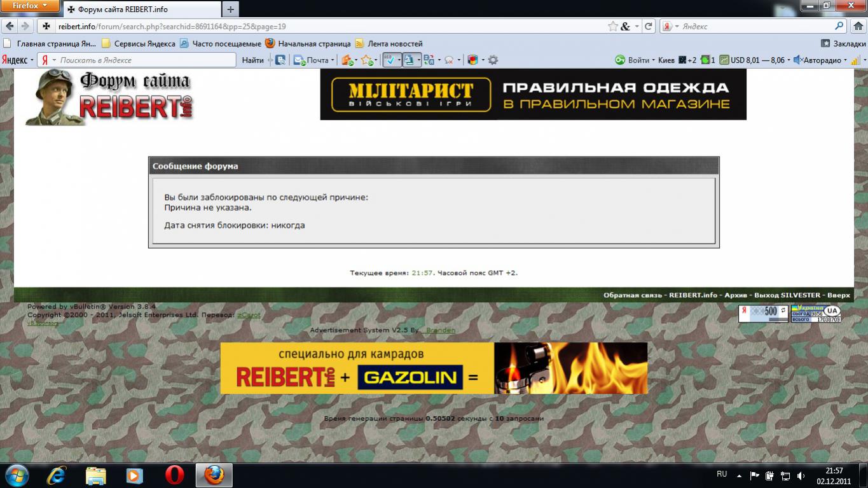Click the Windows Start orb
The height and width of the screenshot is (488, 868).
pyautogui.click(x=17, y=475)
